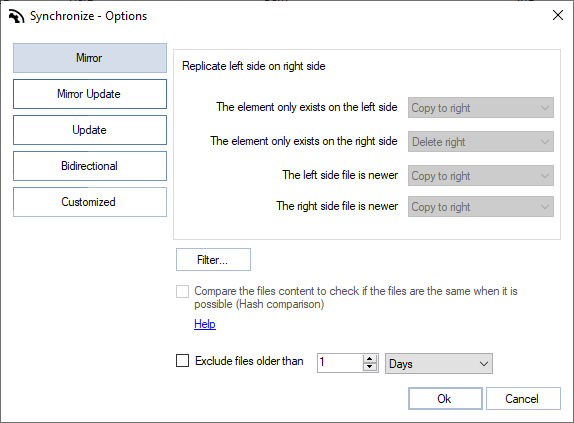
Task: Open the Help link
Action: (205, 324)
